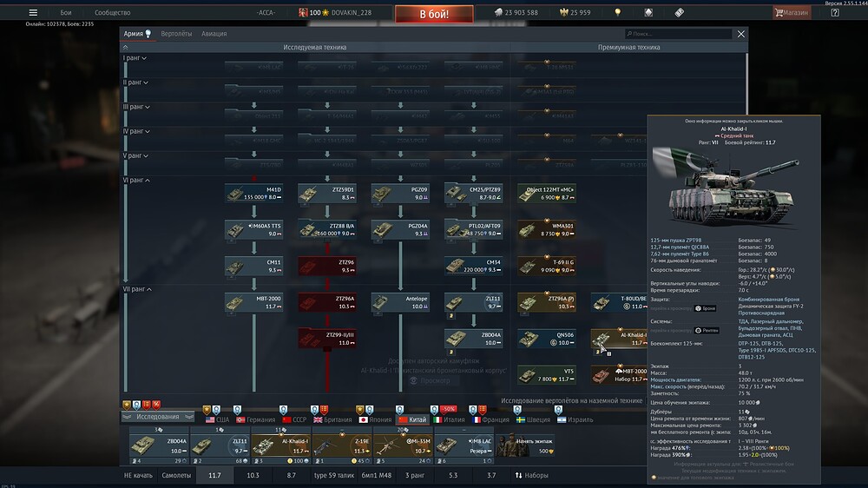Collapse the VII ранг row

tap(137, 289)
